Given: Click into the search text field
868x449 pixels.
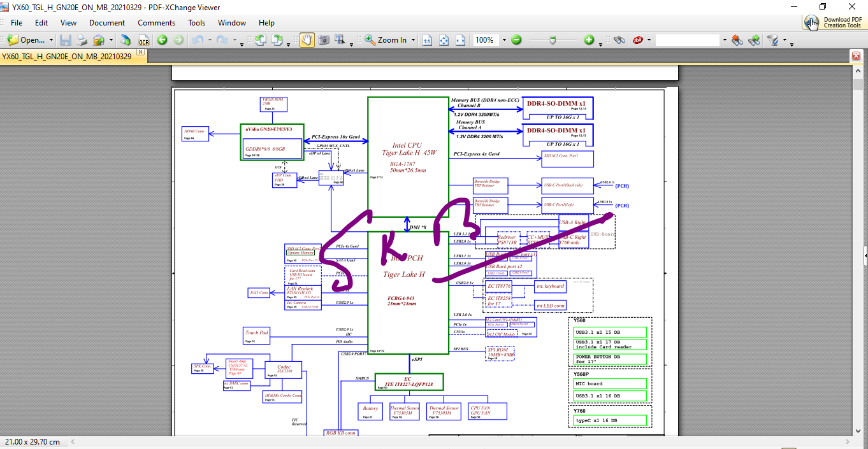Looking at the screenshot, I should point(688,39).
